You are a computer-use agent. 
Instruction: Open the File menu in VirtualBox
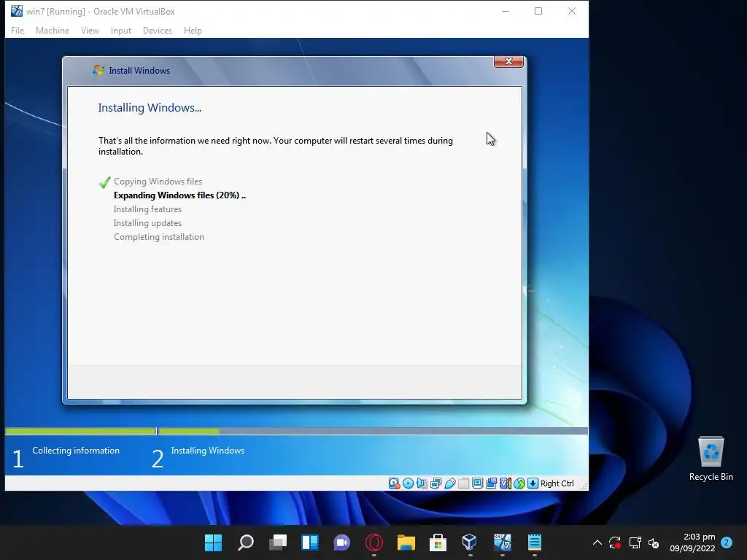[x=18, y=31]
